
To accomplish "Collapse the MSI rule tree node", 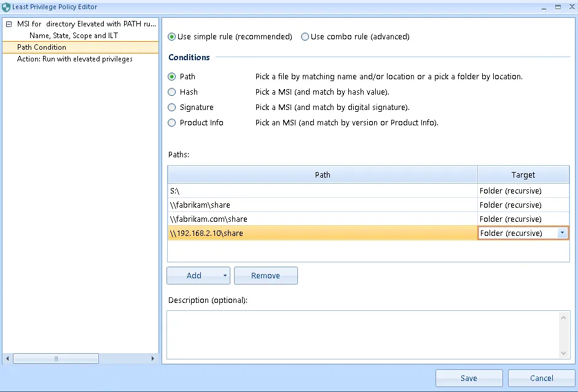I will click(8, 24).
